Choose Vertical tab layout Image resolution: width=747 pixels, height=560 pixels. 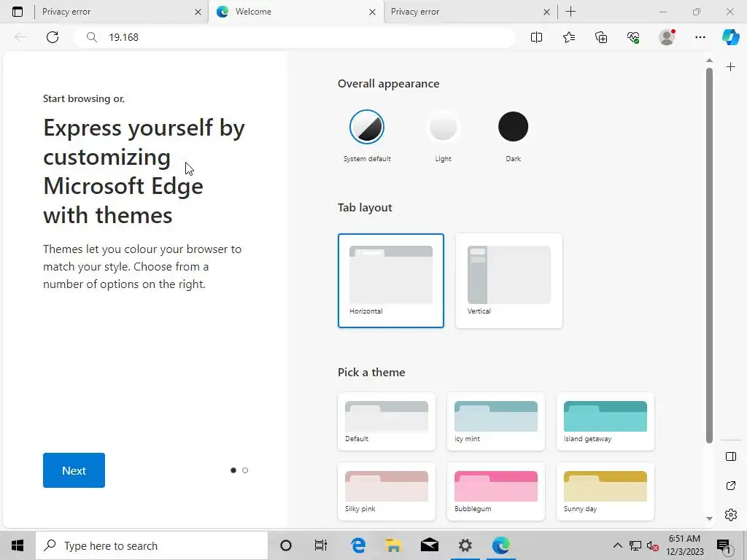pyautogui.click(x=508, y=281)
